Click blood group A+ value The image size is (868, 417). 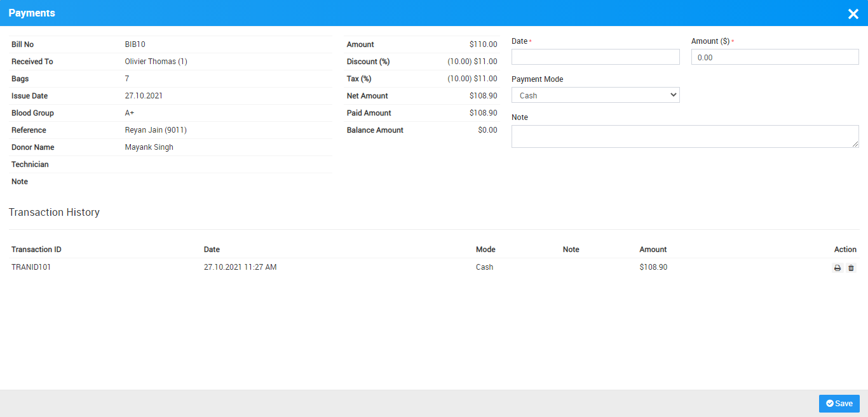(130, 113)
